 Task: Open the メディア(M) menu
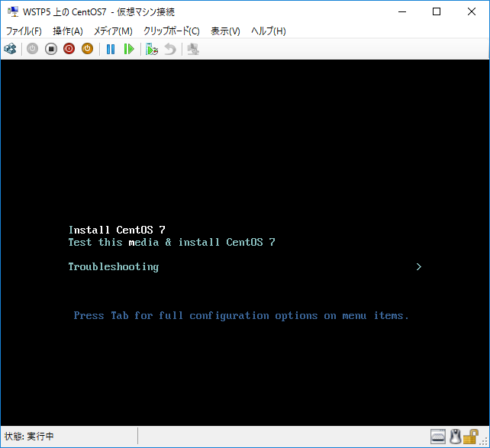point(113,31)
